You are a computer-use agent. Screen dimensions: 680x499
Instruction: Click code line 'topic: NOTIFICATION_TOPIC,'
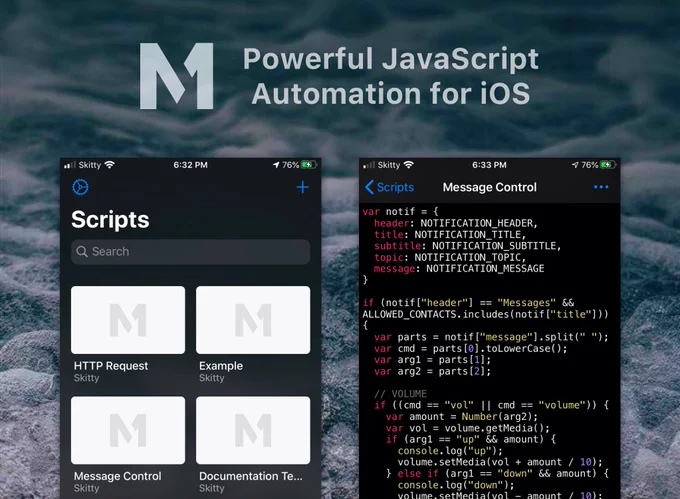450,257
